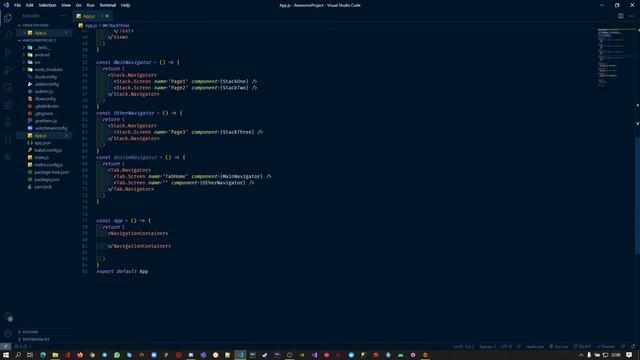Open the Explorer view in activity bar
This screenshot has width=640, height=360.
[x=8, y=18]
